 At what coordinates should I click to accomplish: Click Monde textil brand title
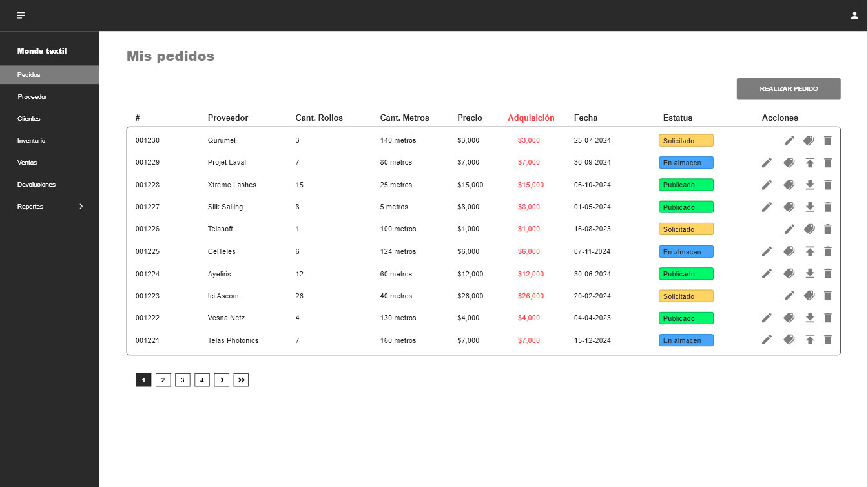click(42, 51)
